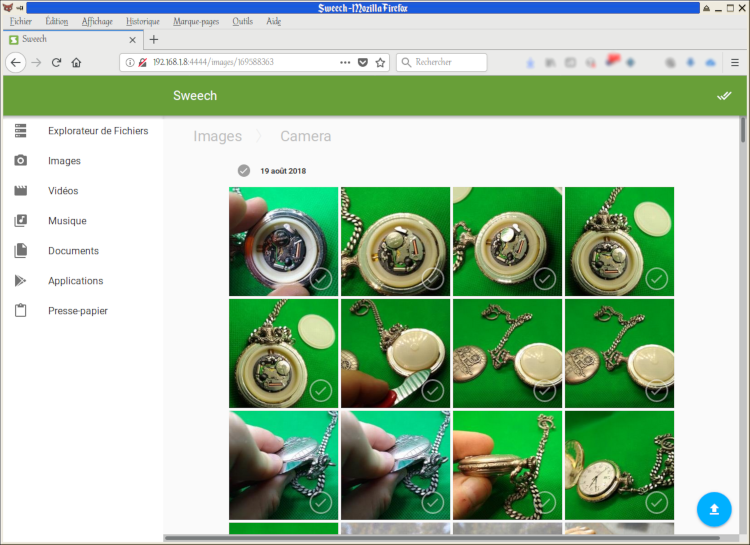Click the blue cloud extension icon
The width and height of the screenshot is (750, 545).
[710, 62]
